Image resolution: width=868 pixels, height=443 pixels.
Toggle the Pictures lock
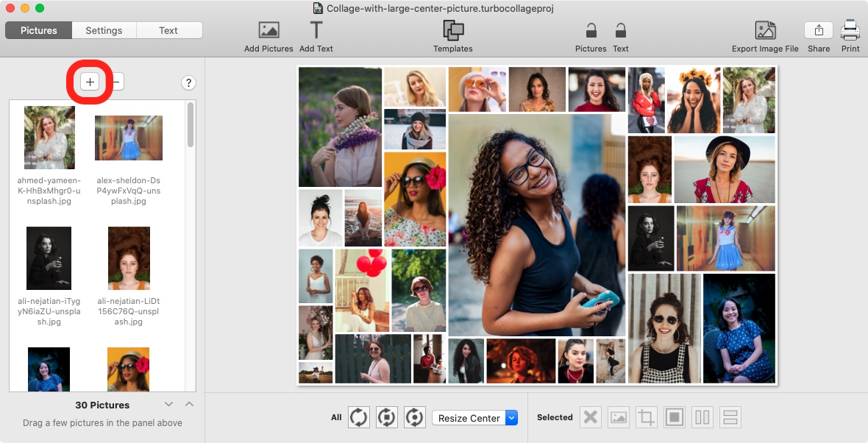pos(591,31)
